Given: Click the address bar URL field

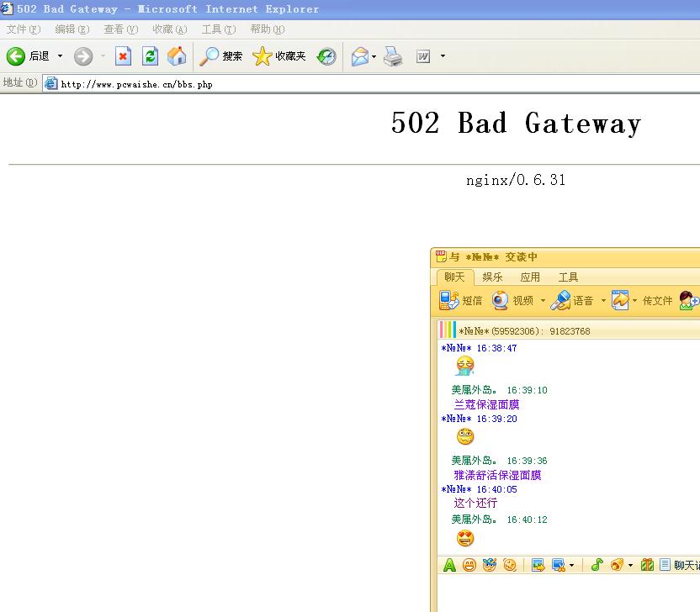Looking at the screenshot, I should pos(371,84).
